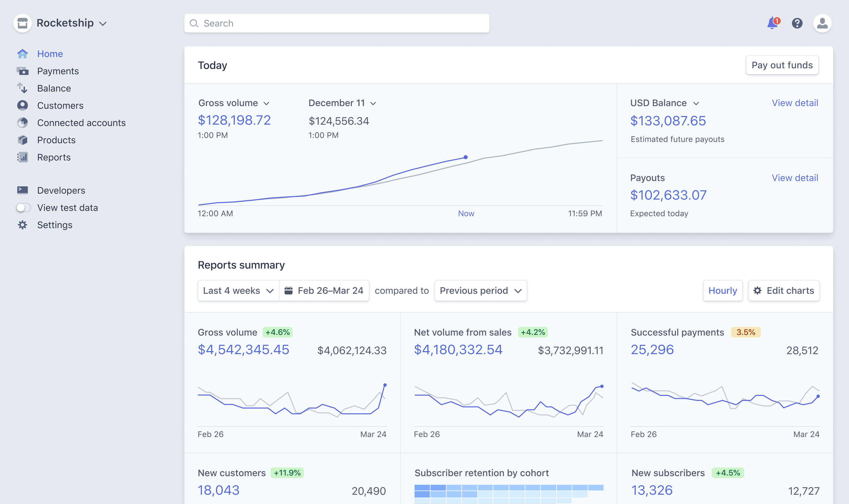Open Reports using its chart icon
This screenshot has width=849, height=504.
[x=23, y=157]
